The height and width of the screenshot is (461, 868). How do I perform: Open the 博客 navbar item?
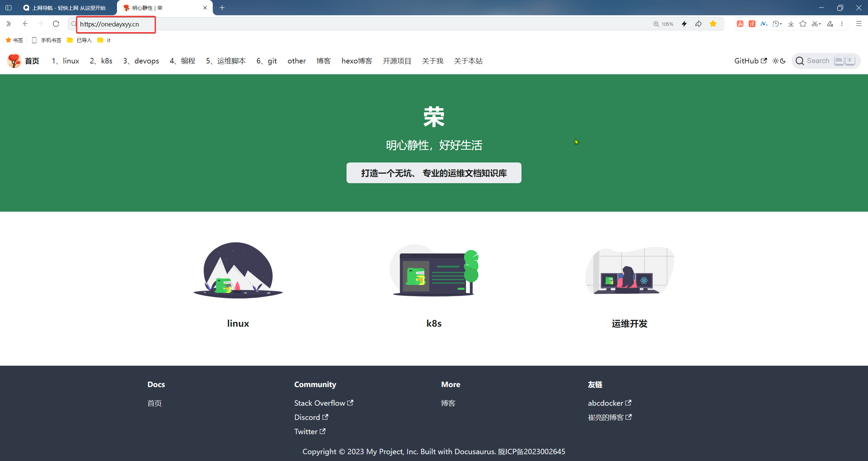coord(323,61)
